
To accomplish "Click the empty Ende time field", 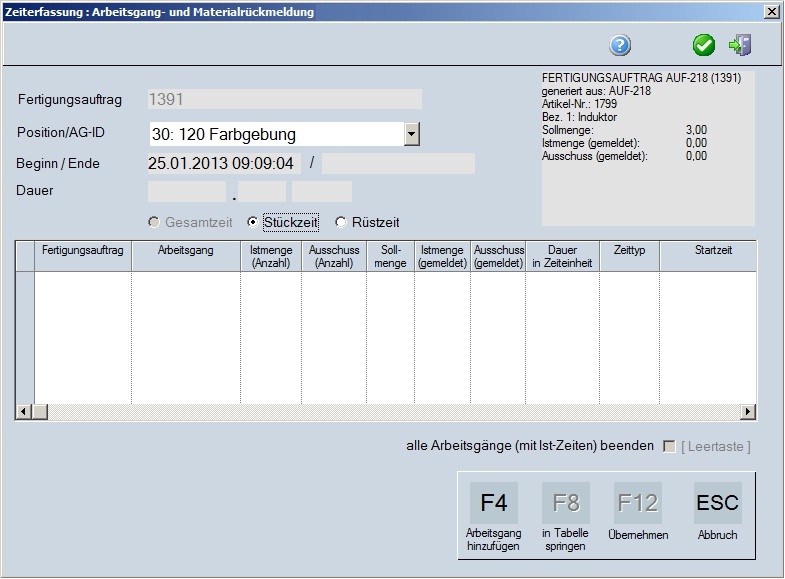I will click(398, 164).
